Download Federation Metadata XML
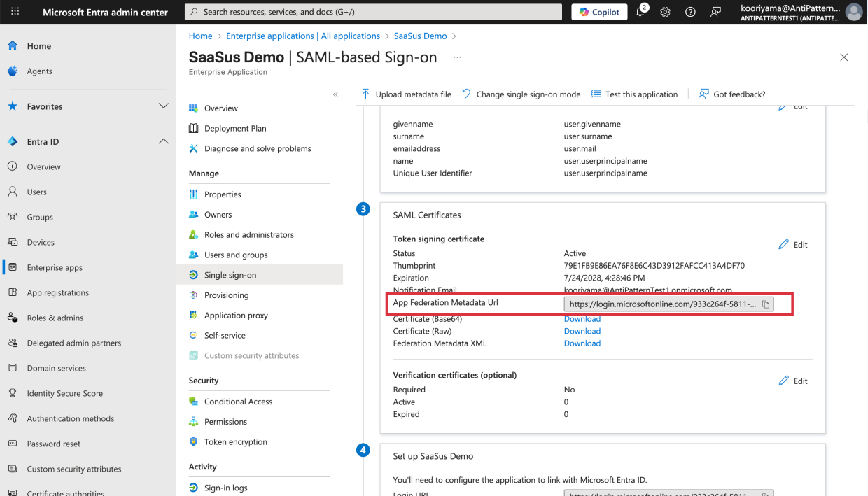 [582, 343]
